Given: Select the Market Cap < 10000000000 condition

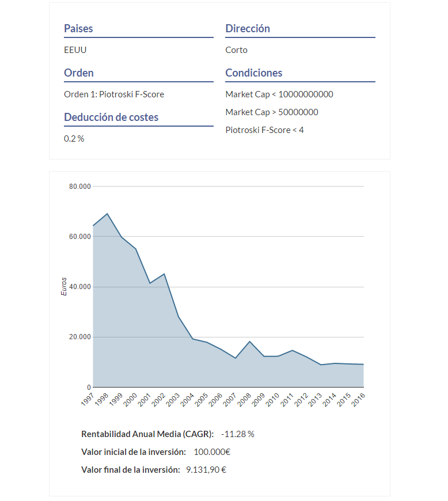Looking at the screenshot, I should point(279,94).
